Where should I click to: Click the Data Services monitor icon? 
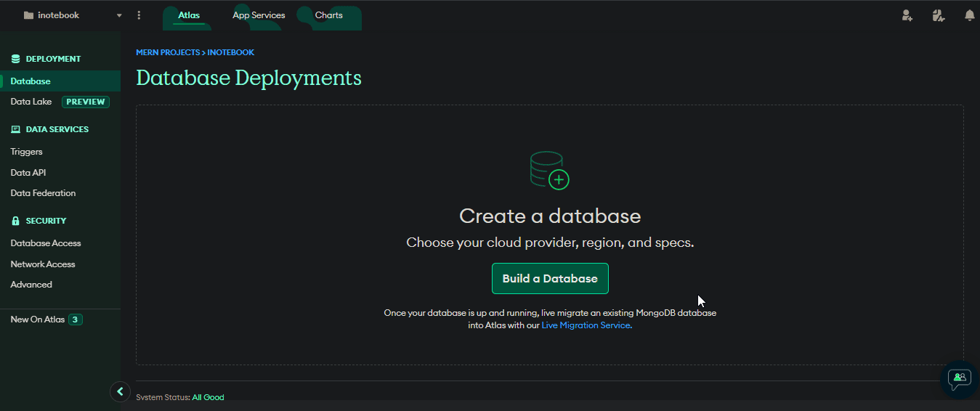(16, 129)
